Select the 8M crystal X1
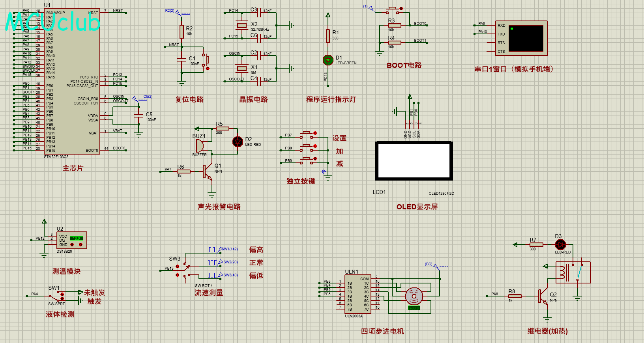Screen dimensions: 644x343 point(241,69)
